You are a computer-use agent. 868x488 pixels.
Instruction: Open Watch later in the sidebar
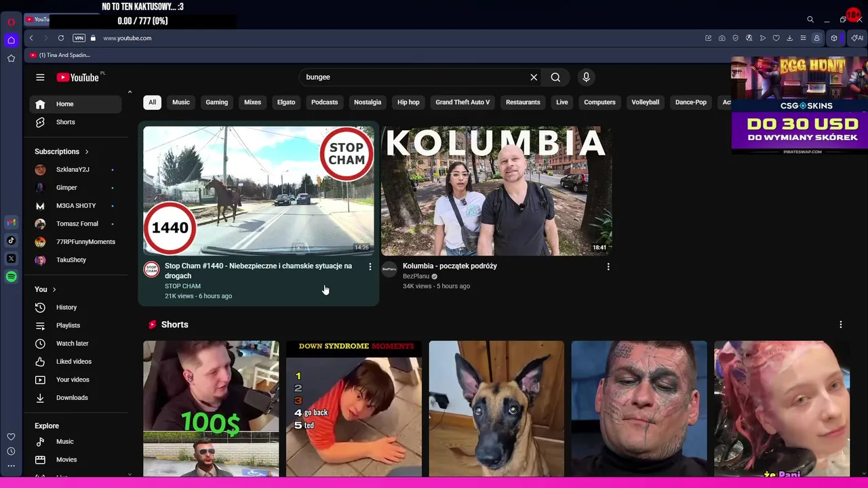click(x=75, y=344)
